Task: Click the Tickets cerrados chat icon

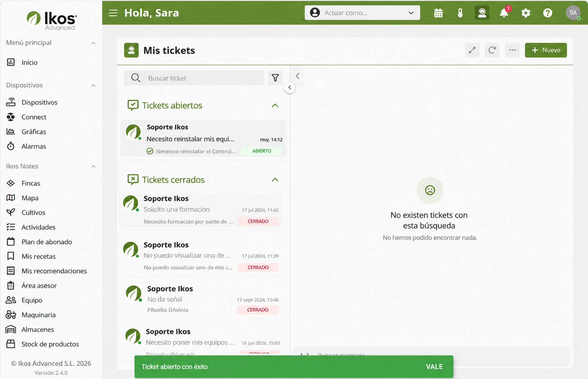Action: point(133,180)
